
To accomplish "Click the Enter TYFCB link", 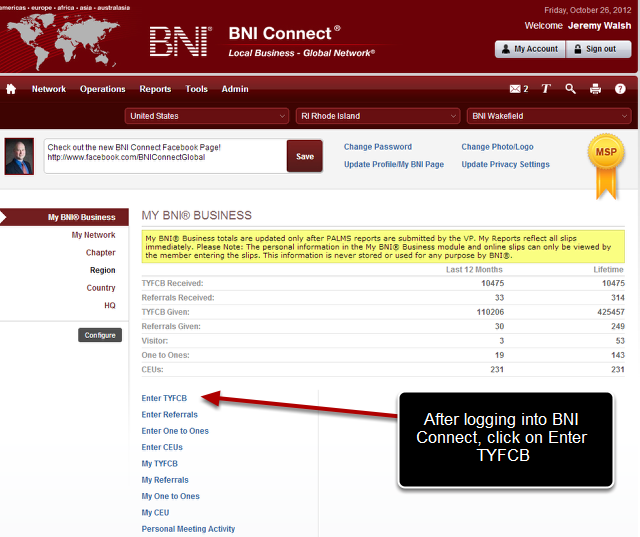I will (164, 398).
